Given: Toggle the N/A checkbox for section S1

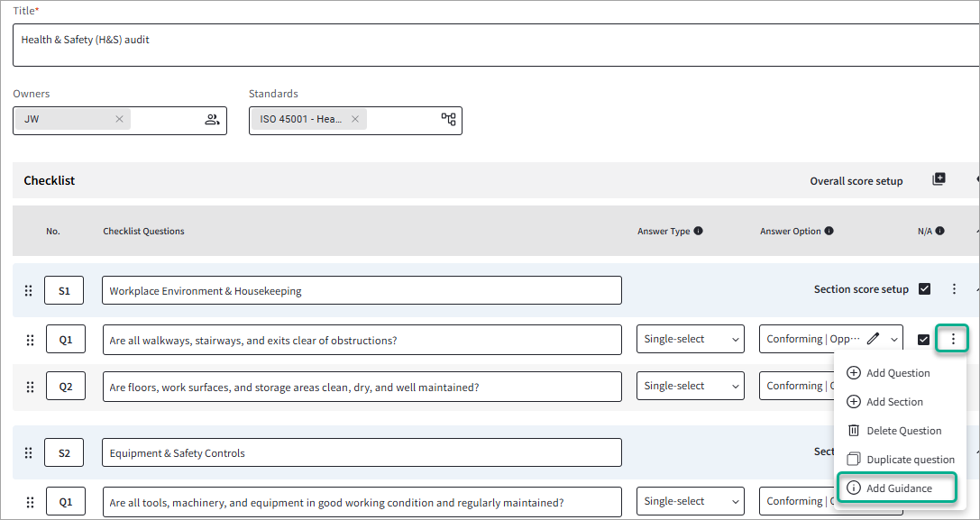Looking at the screenshot, I should (x=924, y=288).
